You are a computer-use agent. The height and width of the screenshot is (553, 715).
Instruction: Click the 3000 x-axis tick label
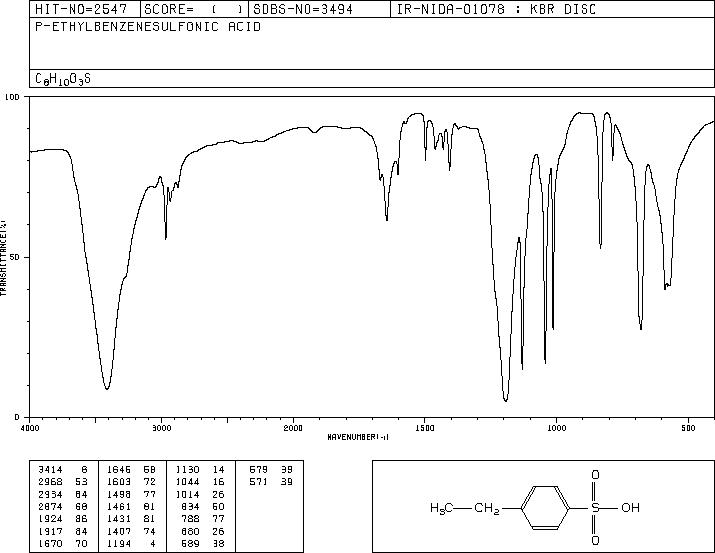click(x=161, y=428)
